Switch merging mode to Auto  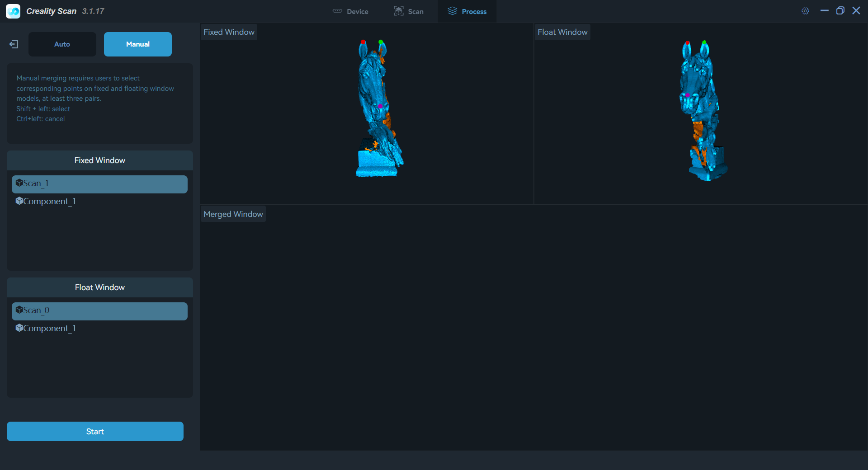point(62,44)
